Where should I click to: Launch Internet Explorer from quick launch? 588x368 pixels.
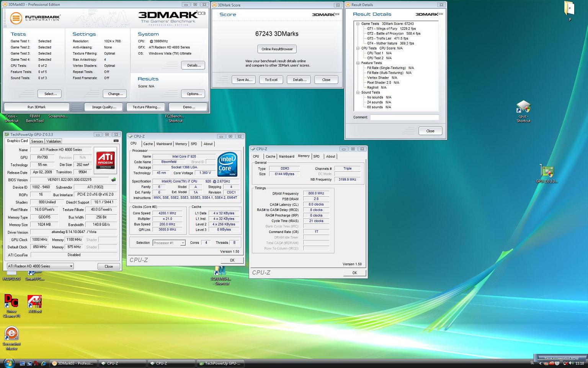click(x=43, y=363)
